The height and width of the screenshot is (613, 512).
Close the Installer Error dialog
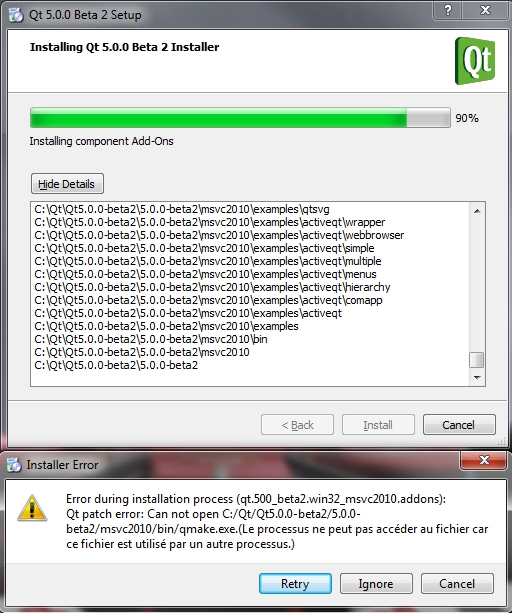pyautogui.click(x=484, y=460)
